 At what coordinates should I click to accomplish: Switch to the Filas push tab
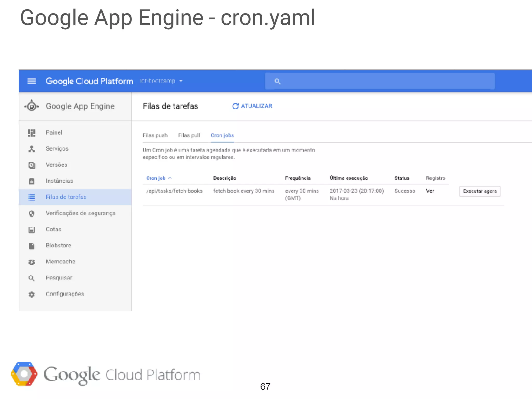[155, 135]
